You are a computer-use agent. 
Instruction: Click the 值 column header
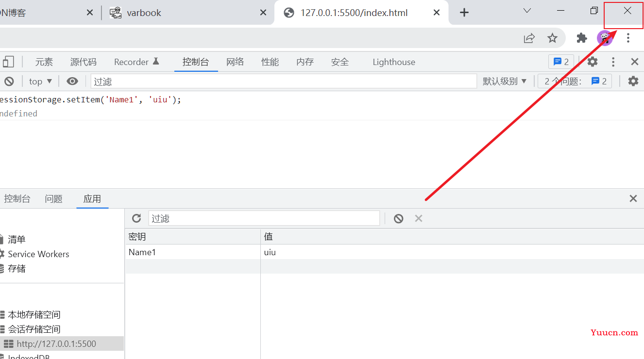(452, 236)
